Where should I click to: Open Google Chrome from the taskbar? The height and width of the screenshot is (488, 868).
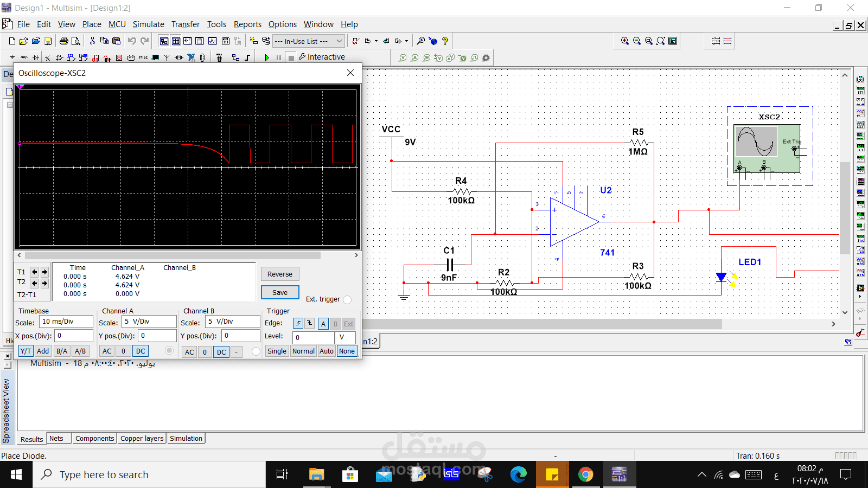coord(585,474)
